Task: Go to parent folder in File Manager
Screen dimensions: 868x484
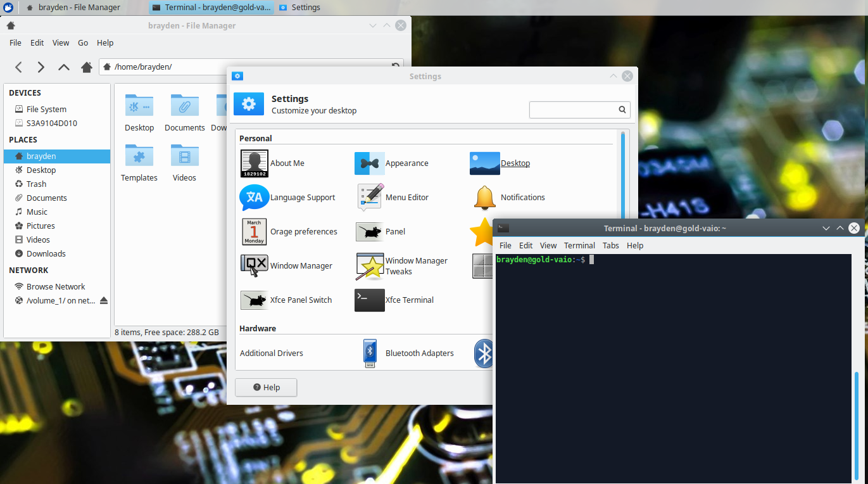Action: tap(64, 67)
